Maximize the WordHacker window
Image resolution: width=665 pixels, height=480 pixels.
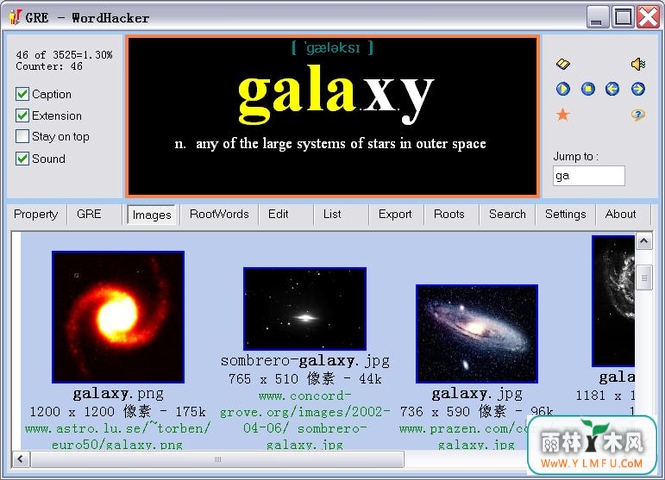pyautogui.click(x=623, y=17)
